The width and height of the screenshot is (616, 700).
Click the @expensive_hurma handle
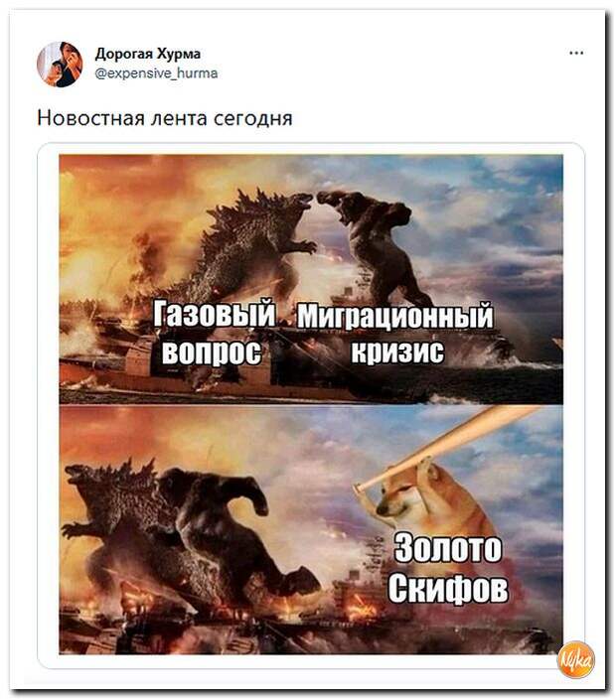tap(156, 72)
